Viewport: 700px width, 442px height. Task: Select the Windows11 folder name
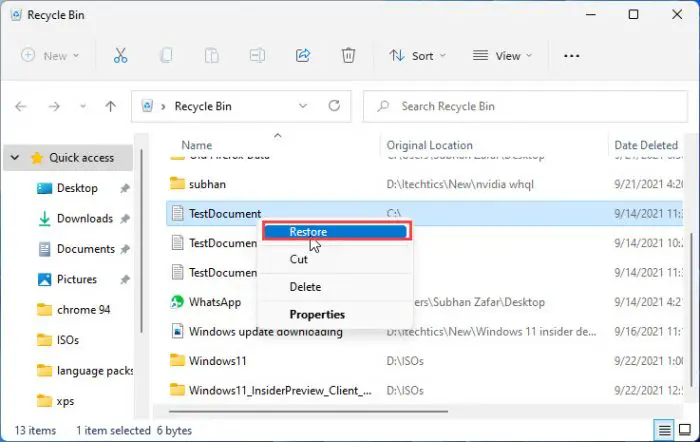pyautogui.click(x=217, y=361)
